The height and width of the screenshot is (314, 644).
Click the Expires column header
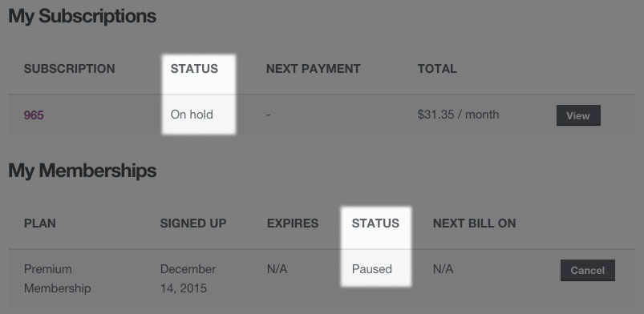(x=293, y=223)
